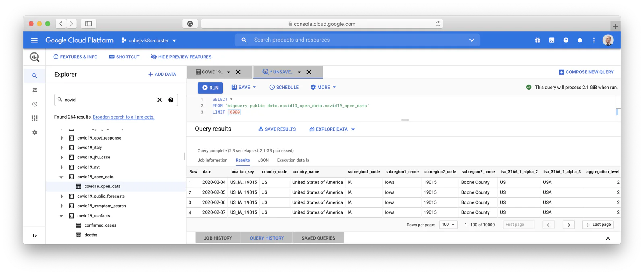Go to the next results page
Viewport: 644px width, 275px height.
pyautogui.click(x=568, y=225)
